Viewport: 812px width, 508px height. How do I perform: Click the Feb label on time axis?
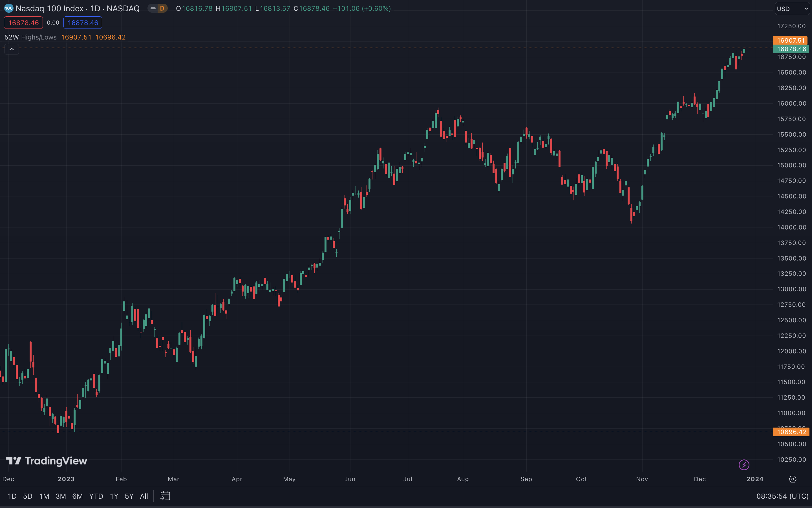[121, 479]
